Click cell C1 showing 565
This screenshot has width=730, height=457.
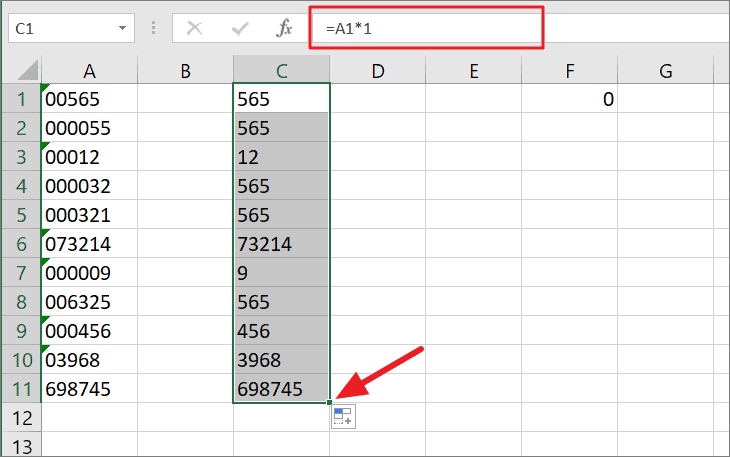coord(282,99)
